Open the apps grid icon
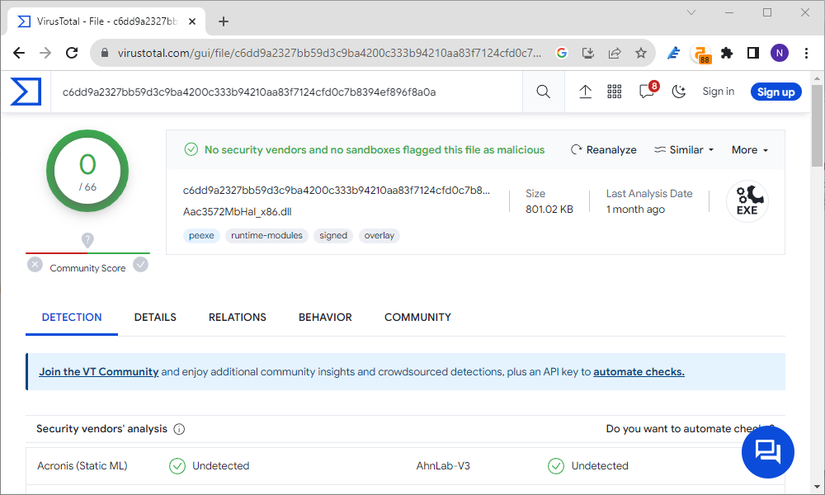 615,92
